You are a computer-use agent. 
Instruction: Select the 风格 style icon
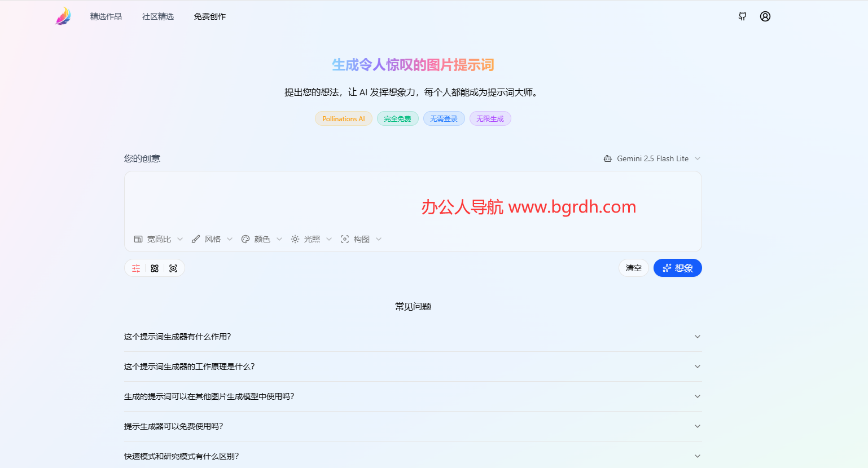(x=196, y=239)
